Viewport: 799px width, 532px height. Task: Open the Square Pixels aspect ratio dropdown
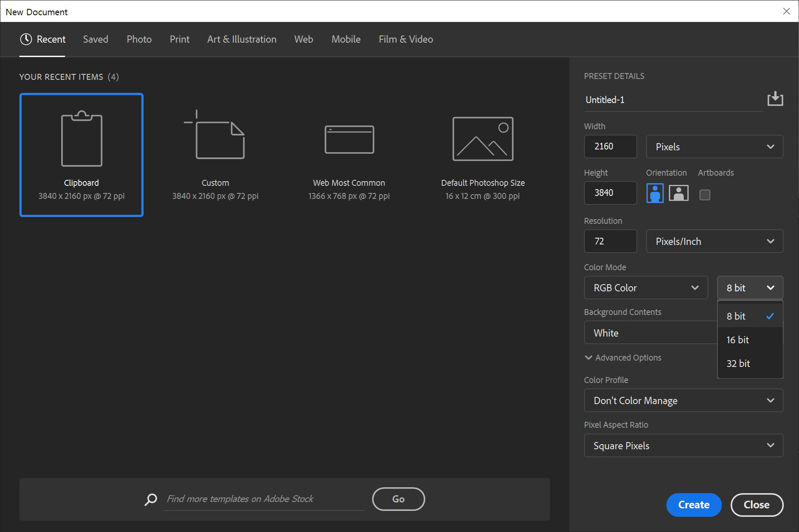[684, 445]
